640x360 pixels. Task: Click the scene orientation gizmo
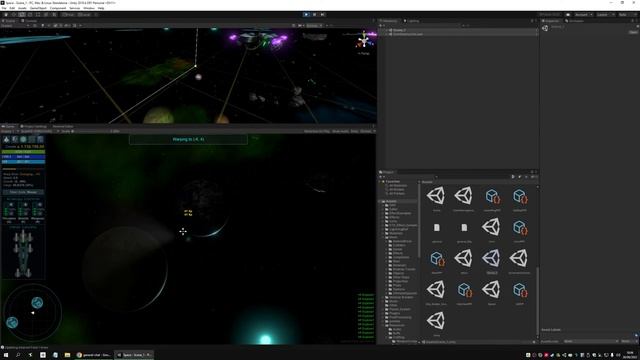coord(364,40)
